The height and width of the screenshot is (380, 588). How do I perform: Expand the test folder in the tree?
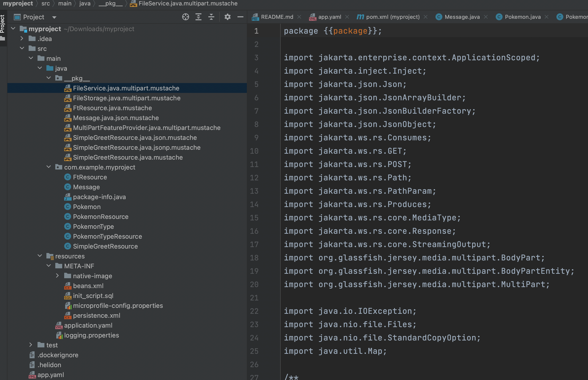click(31, 345)
